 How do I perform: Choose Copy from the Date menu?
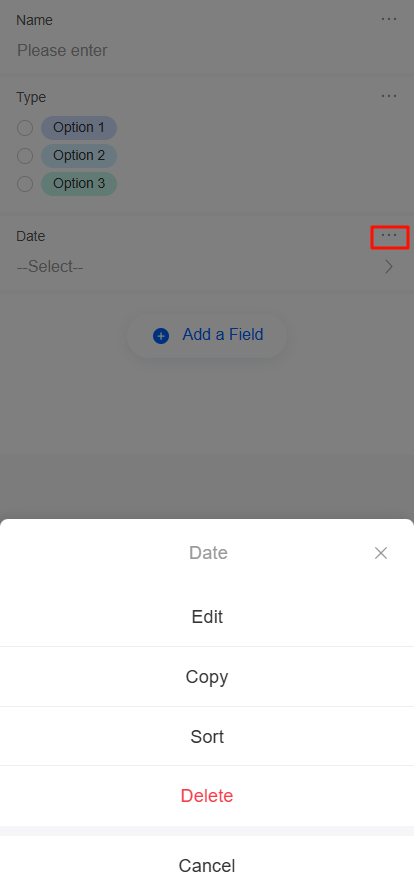[x=207, y=677]
